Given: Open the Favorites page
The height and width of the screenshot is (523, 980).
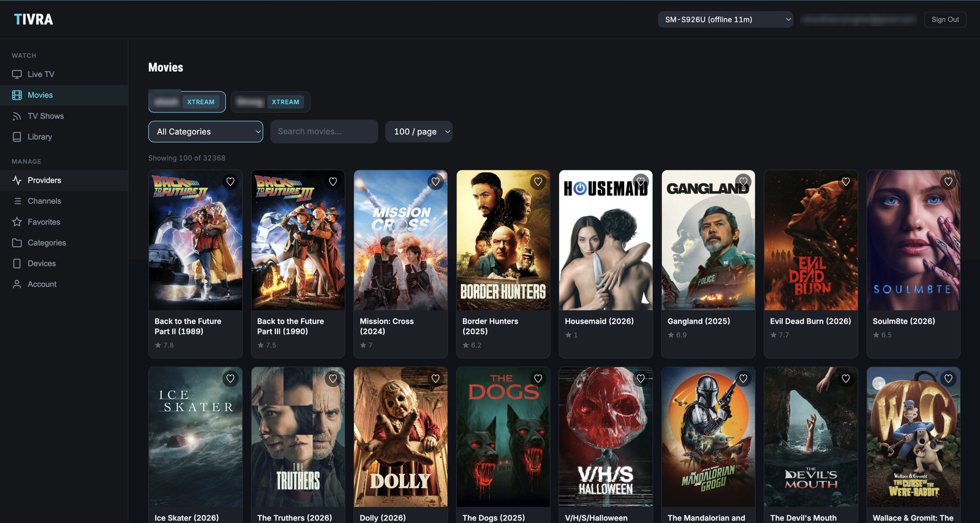Looking at the screenshot, I should (64, 222).
